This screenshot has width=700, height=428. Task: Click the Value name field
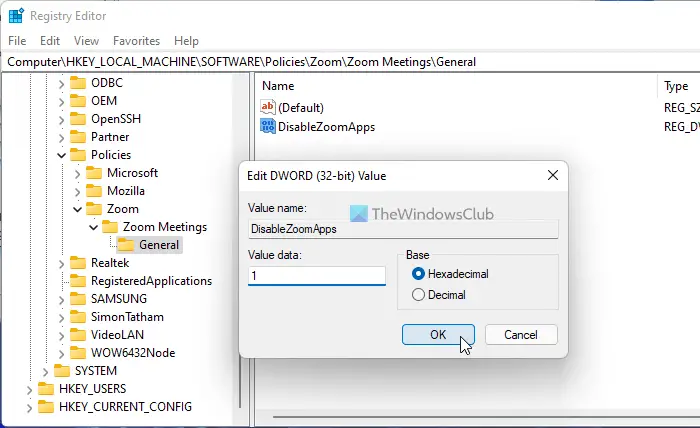[x=403, y=229]
